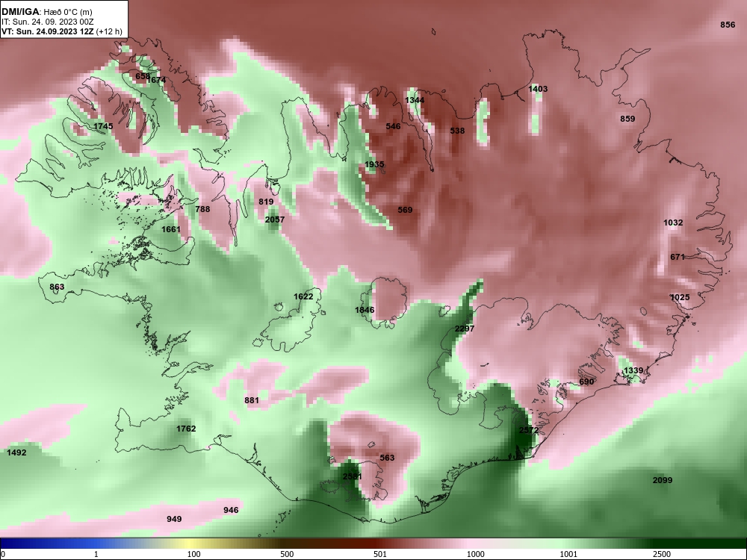
Task: Select the 2297 height value
Action: [x=465, y=329]
